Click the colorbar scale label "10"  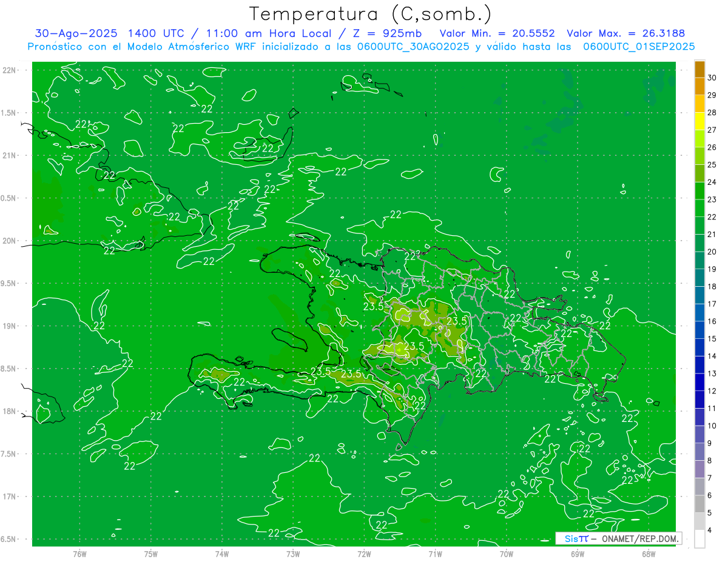pyautogui.click(x=712, y=426)
